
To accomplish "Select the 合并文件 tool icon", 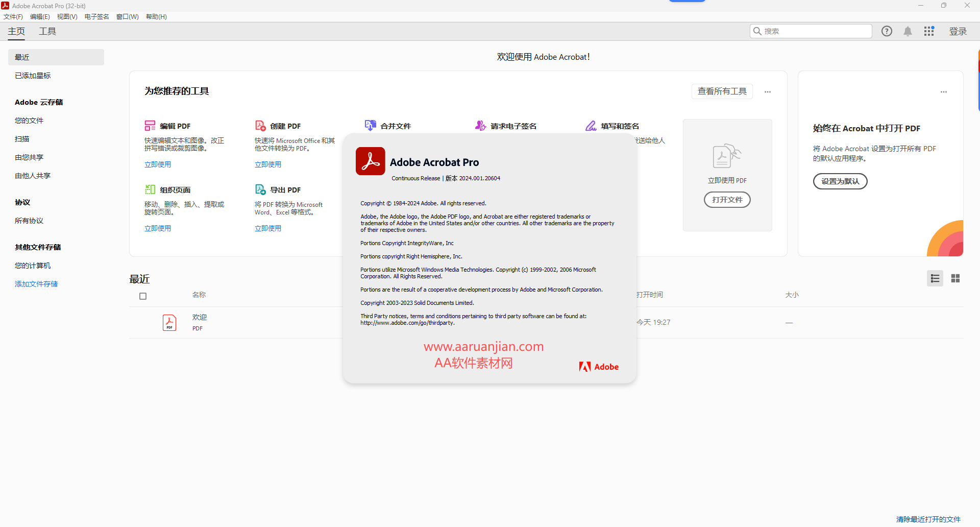I will coord(371,125).
